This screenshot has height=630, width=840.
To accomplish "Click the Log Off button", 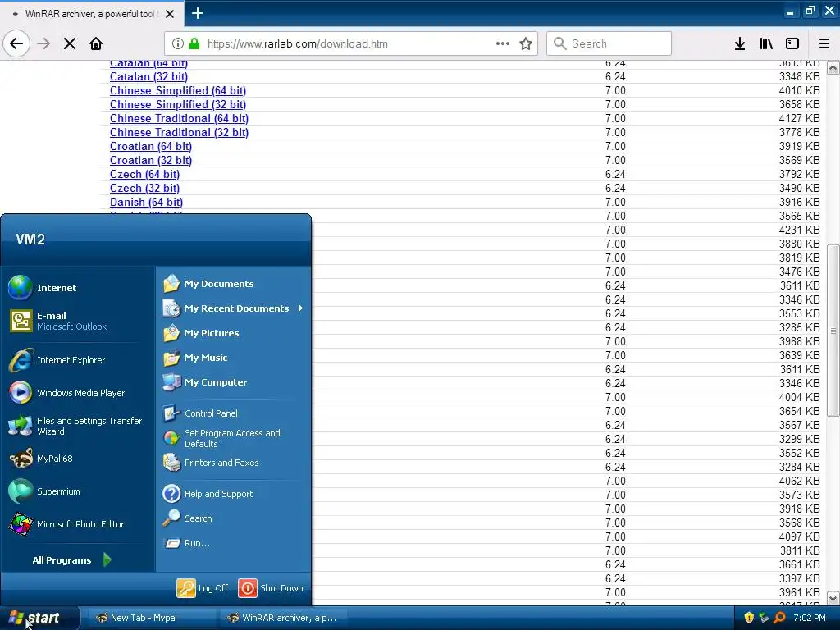I will pos(203,587).
